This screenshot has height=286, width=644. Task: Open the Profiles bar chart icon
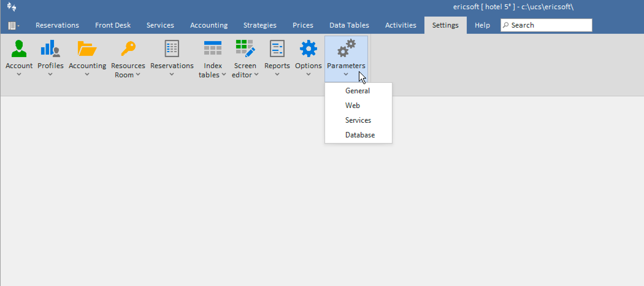tap(50, 48)
